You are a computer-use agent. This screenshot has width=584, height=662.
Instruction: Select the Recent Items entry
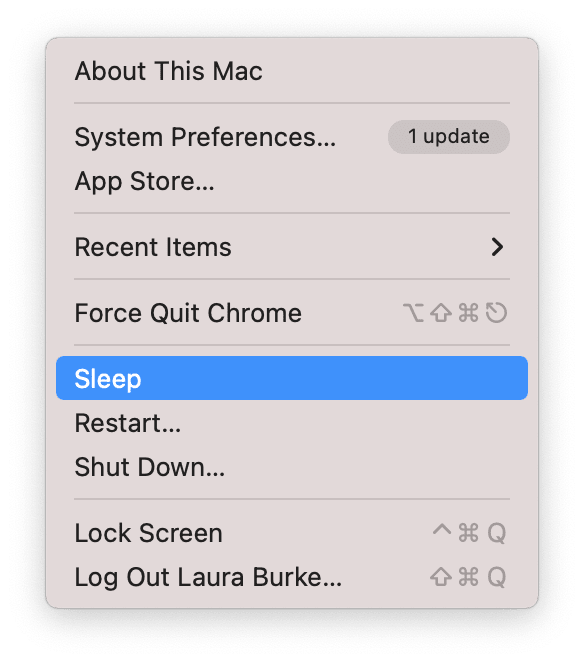tap(292, 247)
